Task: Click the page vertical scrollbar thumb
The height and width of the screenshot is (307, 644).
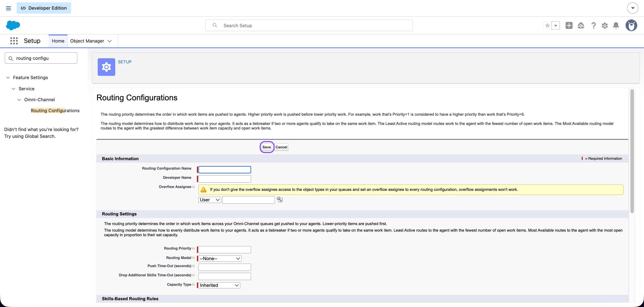Action: coord(632,151)
